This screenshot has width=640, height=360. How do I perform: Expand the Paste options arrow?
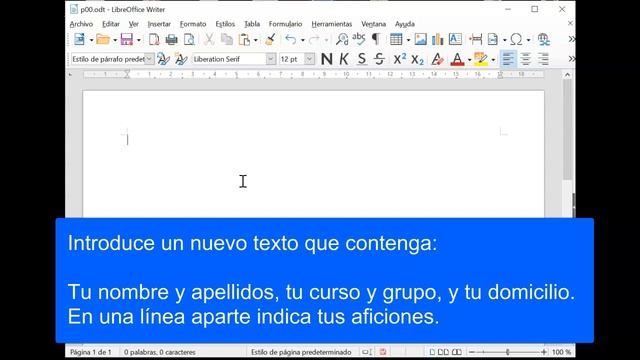pos(256,40)
